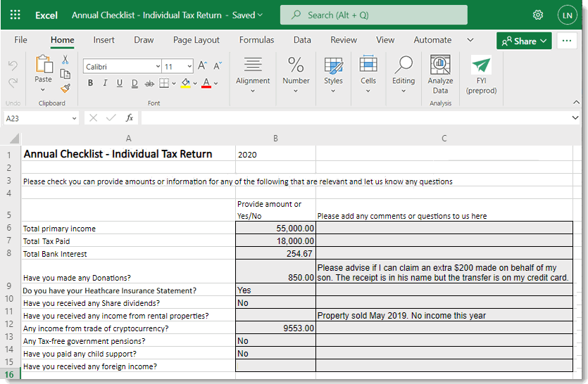Expand font color options arrow

pos(216,83)
